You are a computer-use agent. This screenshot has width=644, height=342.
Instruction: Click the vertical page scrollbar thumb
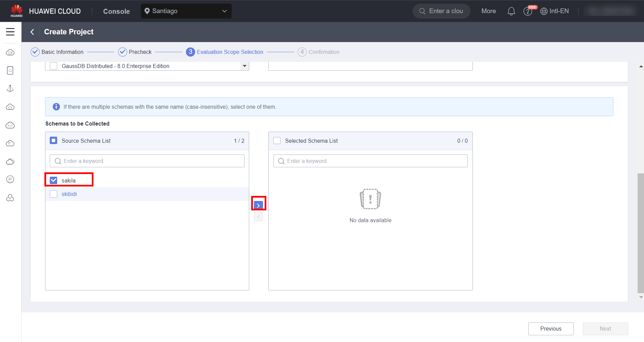[x=640, y=232]
